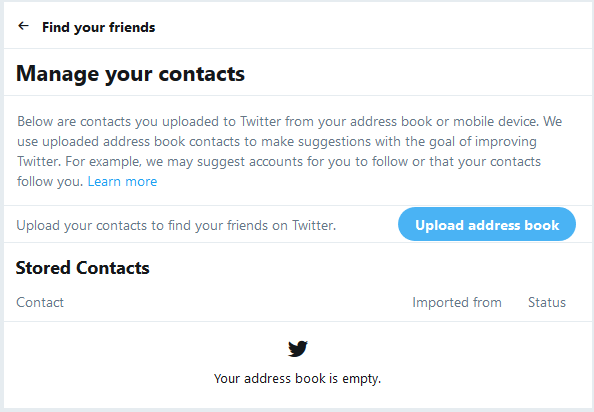Screen dimensions: 594x412
Task: Click the Stored Contacts section heading
Action: (x=83, y=268)
